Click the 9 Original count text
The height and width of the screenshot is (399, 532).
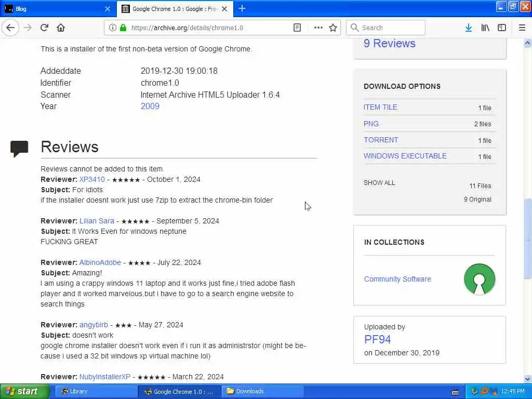coord(477,199)
